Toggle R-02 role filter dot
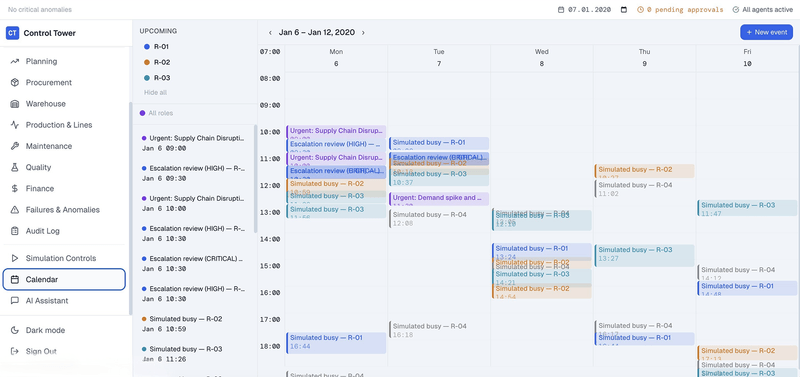800x377 pixels. pos(147,62)
